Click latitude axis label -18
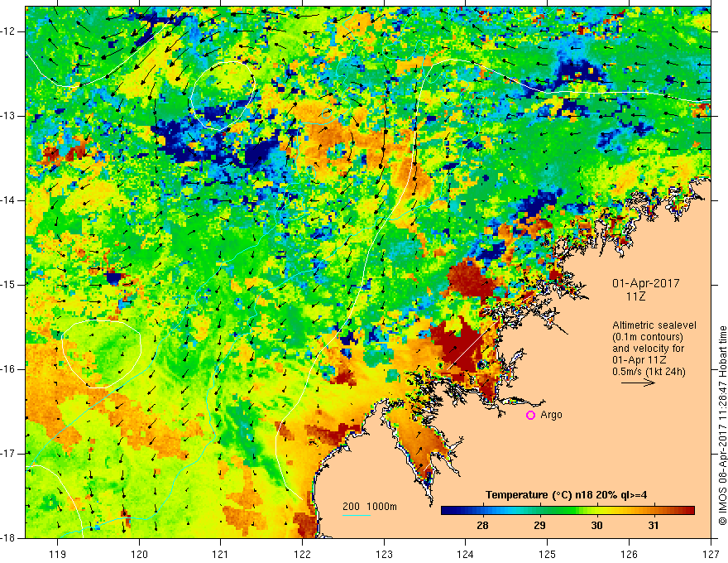Viewport: 728px width, 563px height. tap(9, 538)
